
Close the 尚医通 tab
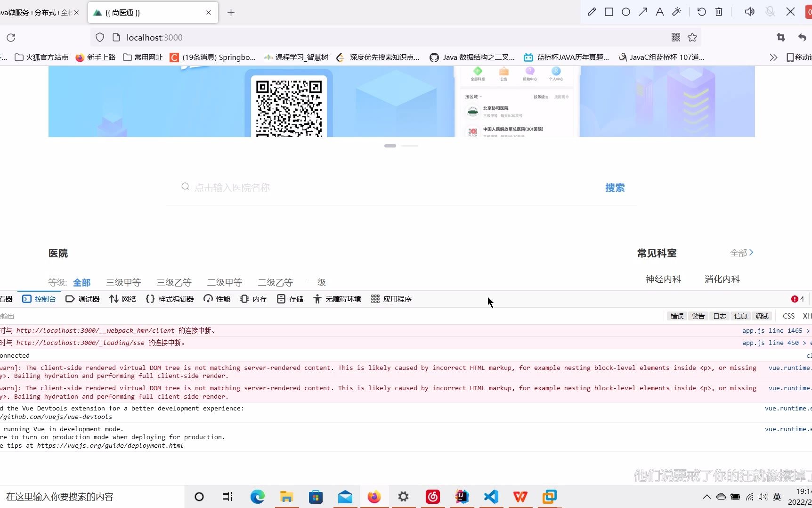tap(209, 13)
